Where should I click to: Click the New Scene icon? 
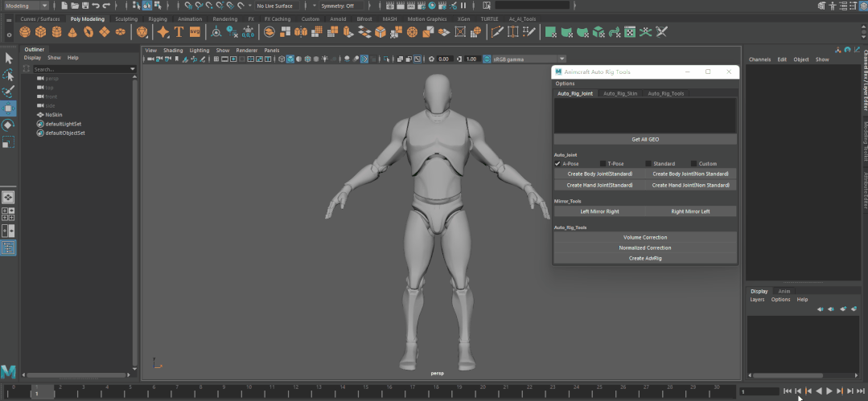[65, 6]
